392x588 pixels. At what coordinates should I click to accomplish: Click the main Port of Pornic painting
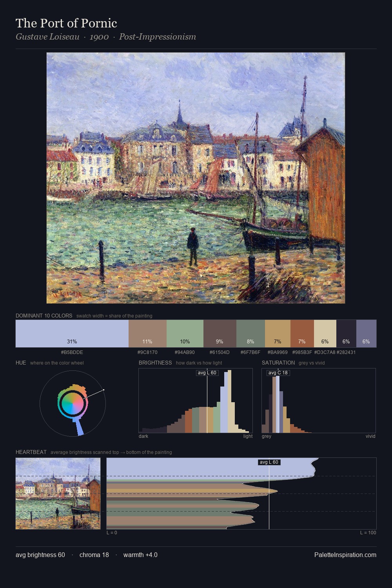(x=196, y=178)
